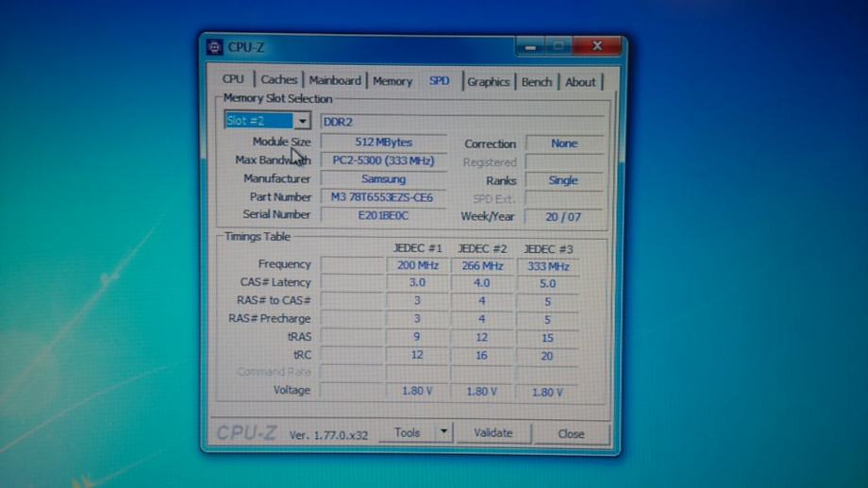Click the Validate button
The width and height of the screenshot is (868, 488).
(493, 433)
